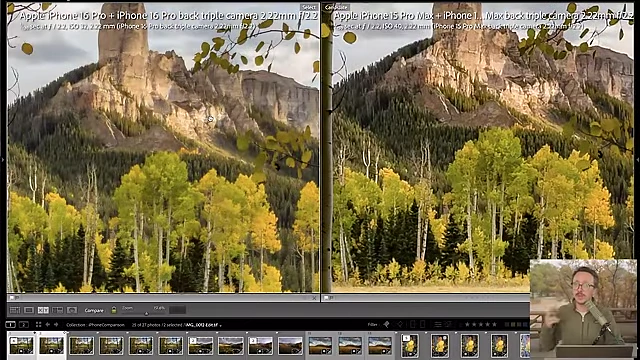Go forward with the right arrow icon
This screenshot has height=360, width=640.
point(56,324)
